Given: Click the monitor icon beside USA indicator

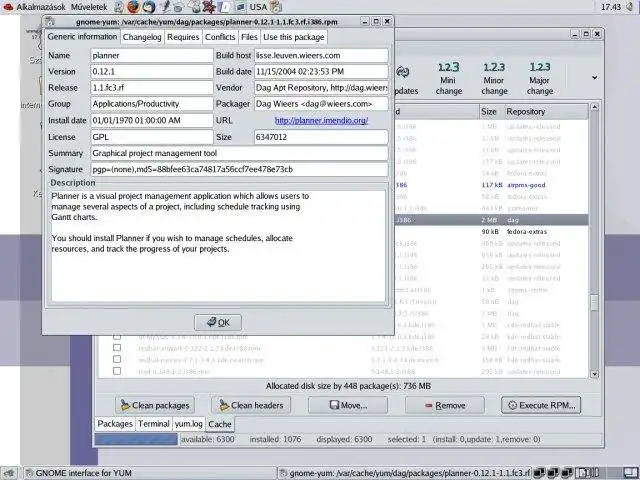Looking at the screenshot, I should tap(241, 7).
